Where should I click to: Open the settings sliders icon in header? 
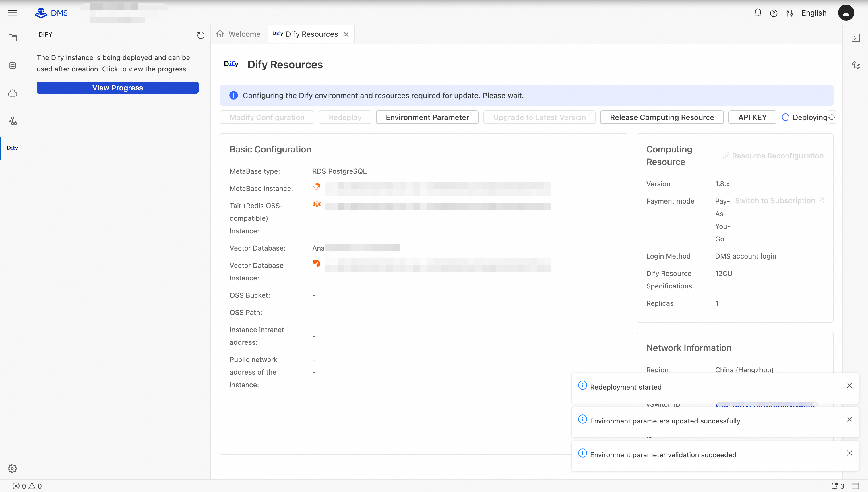(x=790, y=13)
